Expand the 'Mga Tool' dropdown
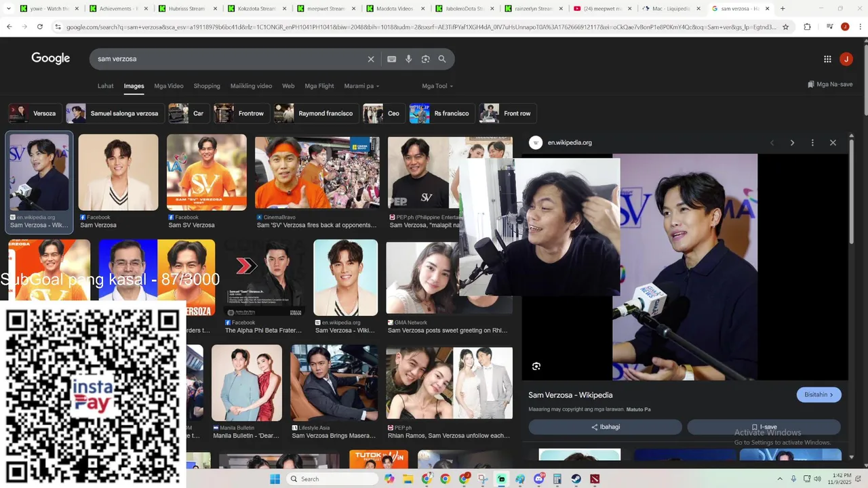Screen dimensions: 868x488 437,86
